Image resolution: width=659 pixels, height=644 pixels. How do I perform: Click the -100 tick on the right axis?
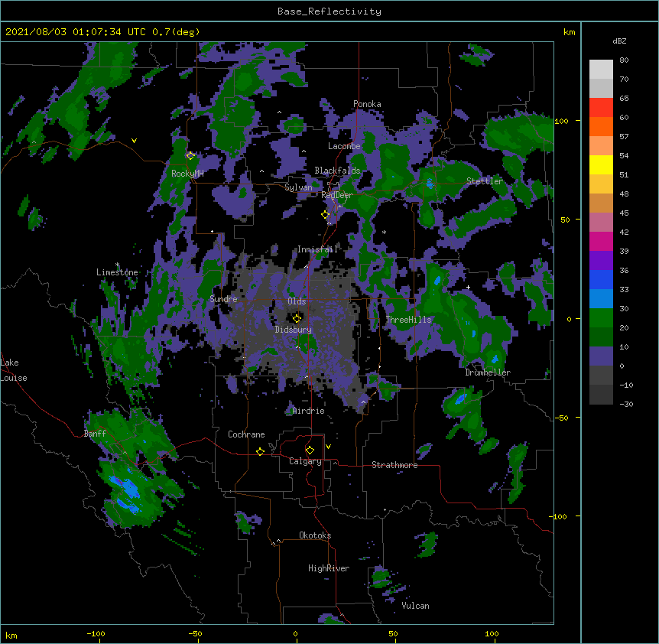click(560, 516)
